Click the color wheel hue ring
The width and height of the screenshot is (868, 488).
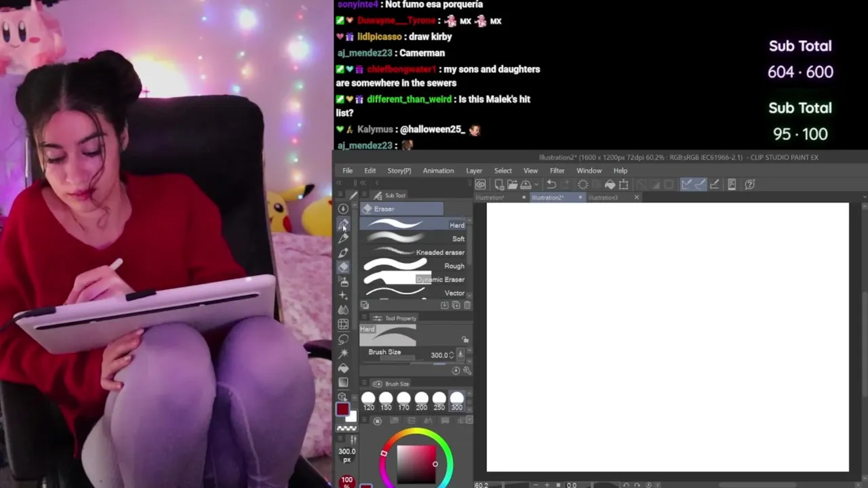click(x=416, y=432)
